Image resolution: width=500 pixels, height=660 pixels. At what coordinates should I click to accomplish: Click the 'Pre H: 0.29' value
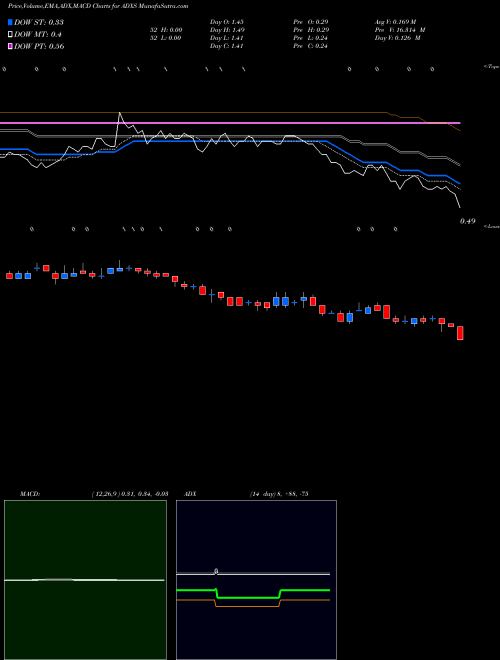click(311, 30)
